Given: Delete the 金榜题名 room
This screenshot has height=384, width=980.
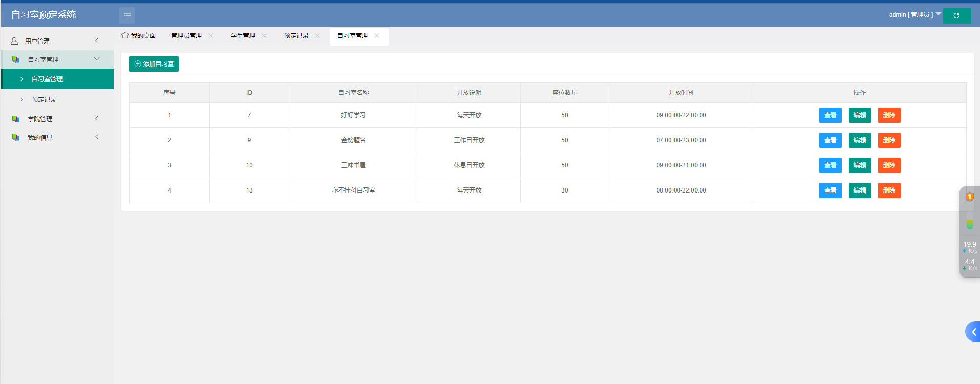Looking at the screenshot, I should (x=889, y=140).
